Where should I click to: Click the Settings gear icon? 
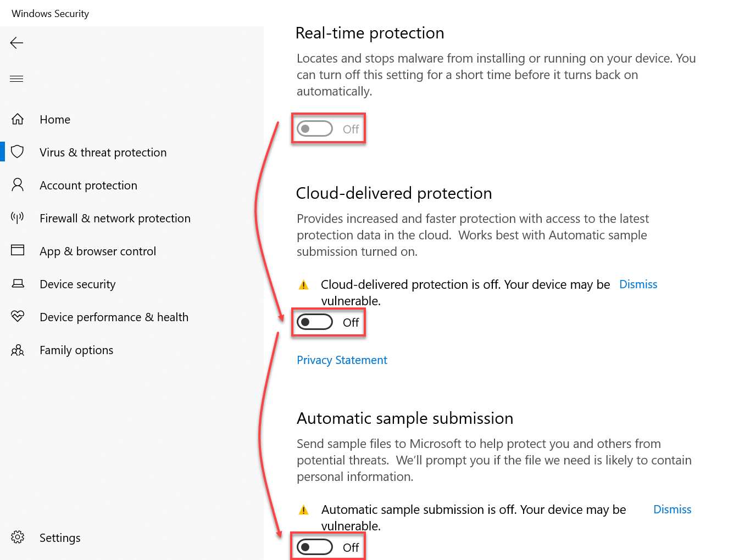click(x=18, y=537)
